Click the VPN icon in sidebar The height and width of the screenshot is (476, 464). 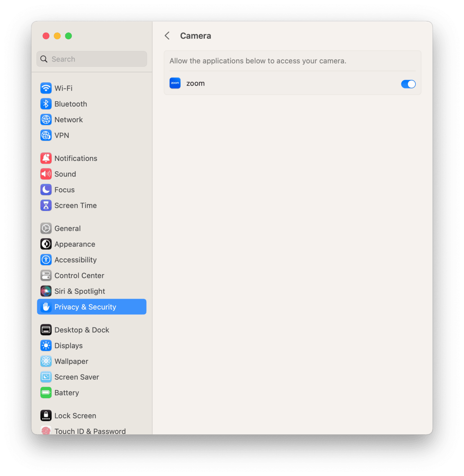[46, 135]
